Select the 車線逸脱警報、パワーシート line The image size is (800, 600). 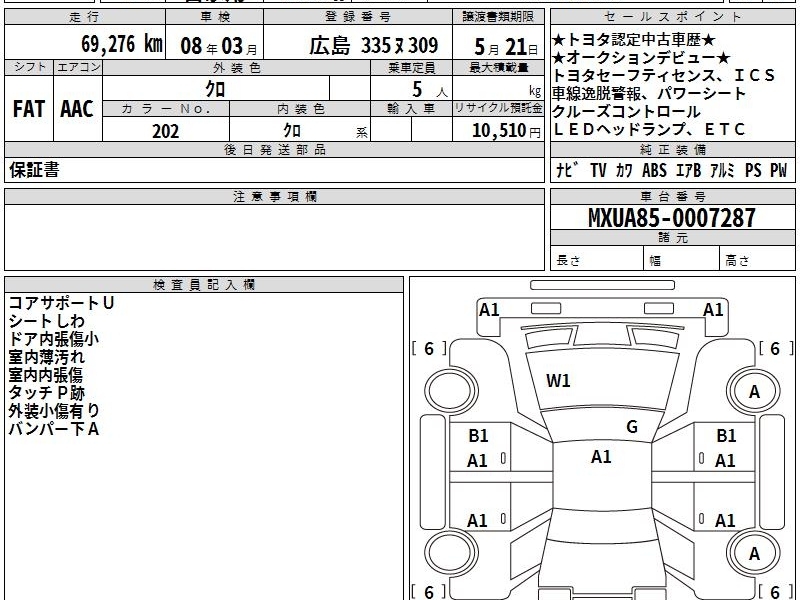tap(649, 93)
